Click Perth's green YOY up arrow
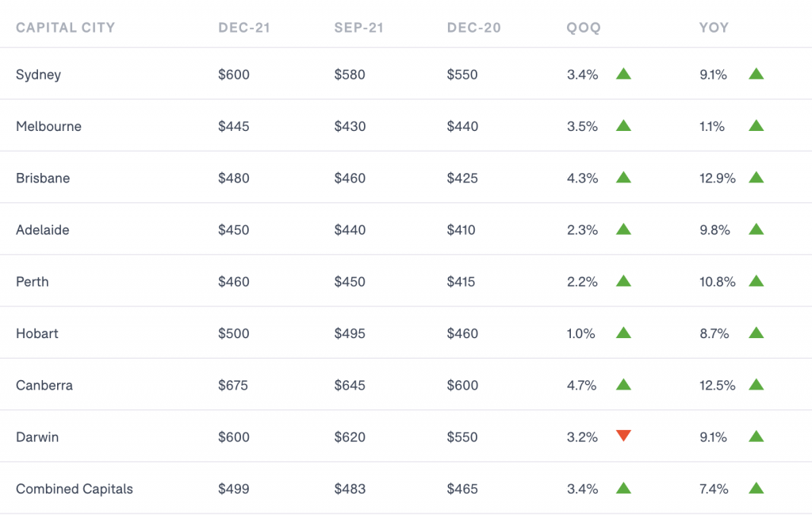 pyautogui.click(x=756, y=282)
